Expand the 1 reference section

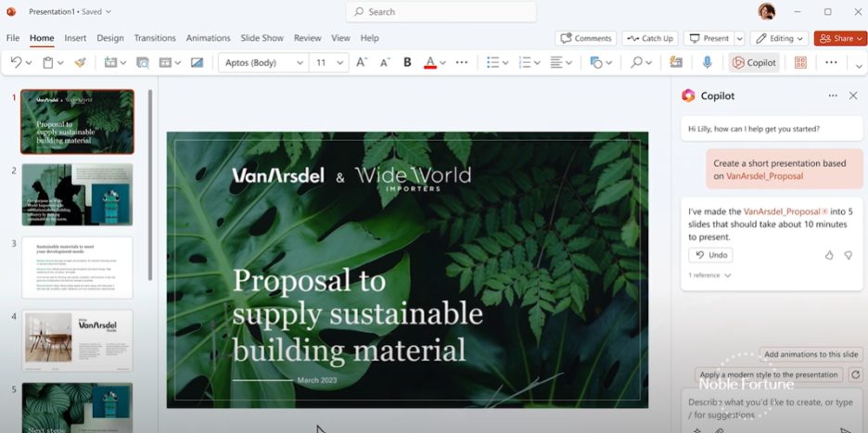(x=709, y=275)
